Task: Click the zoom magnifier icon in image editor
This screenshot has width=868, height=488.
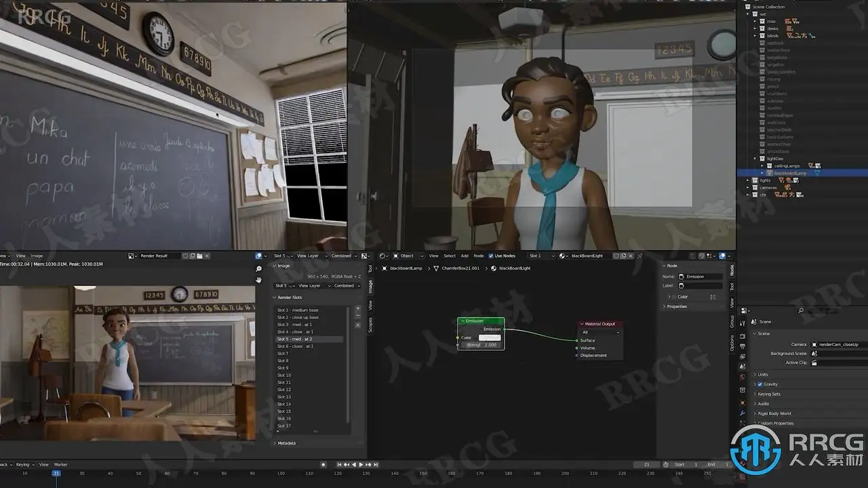Action: [258, 269]
